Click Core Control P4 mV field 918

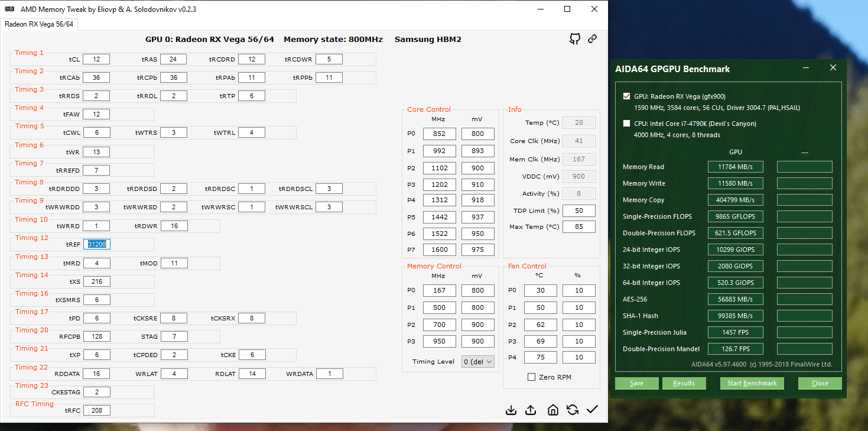click(477, 200)
